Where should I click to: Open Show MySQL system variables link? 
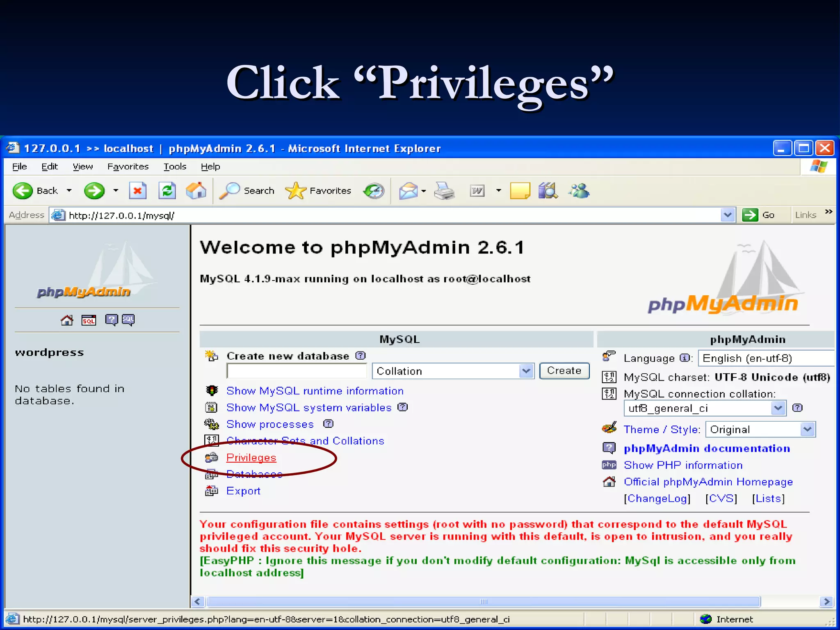(309, 407)
